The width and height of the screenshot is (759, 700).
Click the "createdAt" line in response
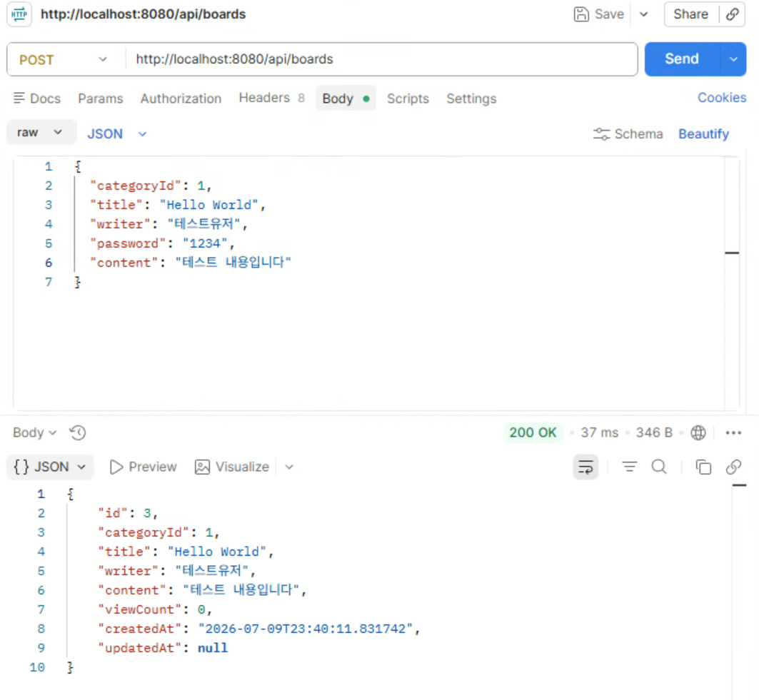click(x=259, y=629)
